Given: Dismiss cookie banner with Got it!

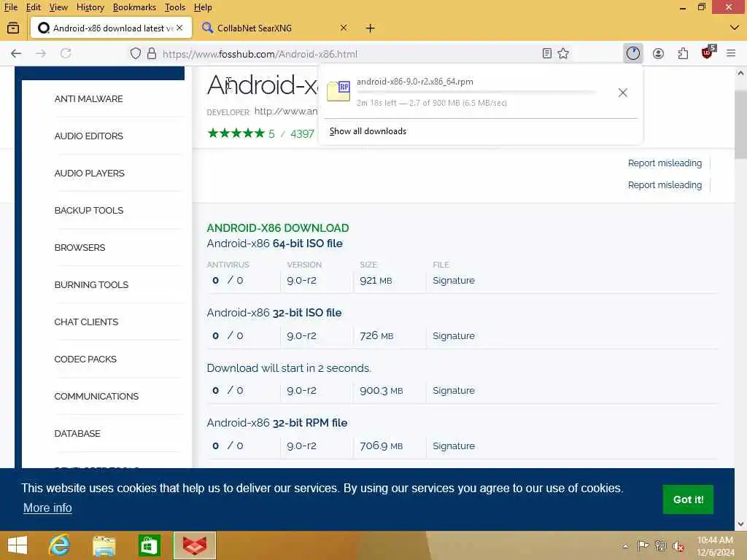Looking at the screenshot, I should point(688,499).
